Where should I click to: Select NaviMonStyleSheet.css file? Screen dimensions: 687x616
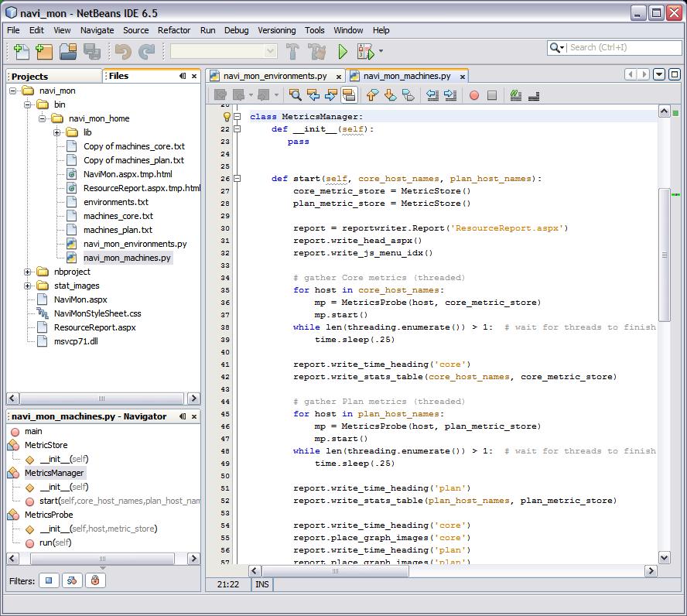click(x=97, y=313)
